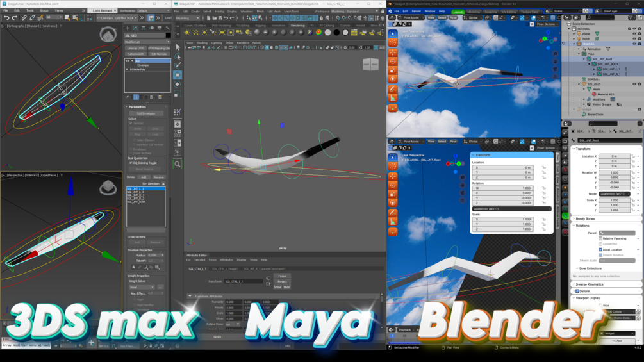Click the Location X field in Blender properties

pos(615,156)
